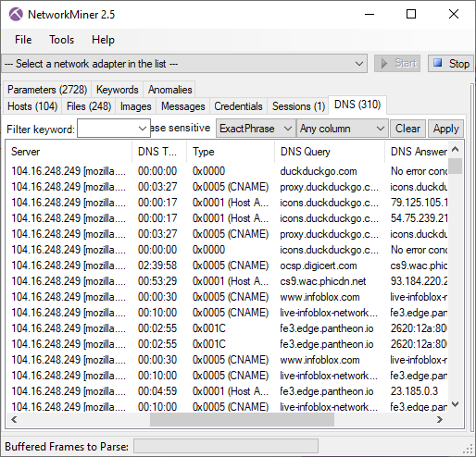Click the Clear filter button

(407, 129)
